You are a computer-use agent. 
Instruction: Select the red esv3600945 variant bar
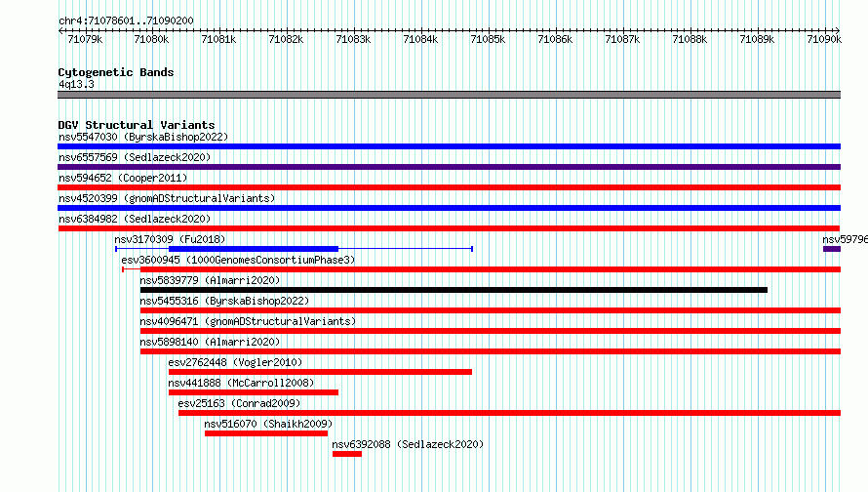pos(491,269)
